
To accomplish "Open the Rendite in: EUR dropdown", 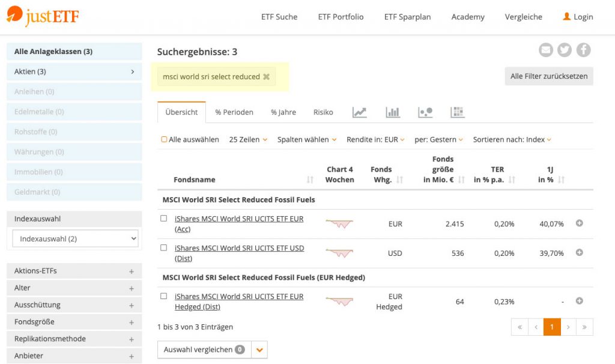I will click(x=375, y=139).
